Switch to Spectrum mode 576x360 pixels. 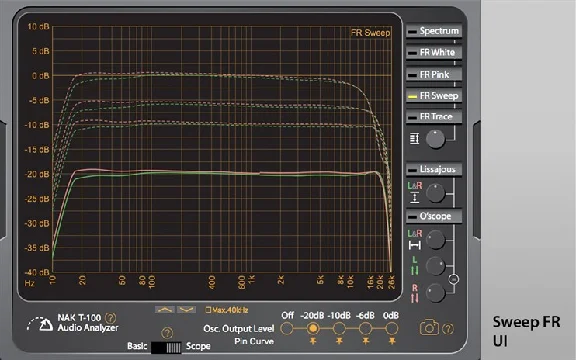pyautogui.click(x=434, y=31)
